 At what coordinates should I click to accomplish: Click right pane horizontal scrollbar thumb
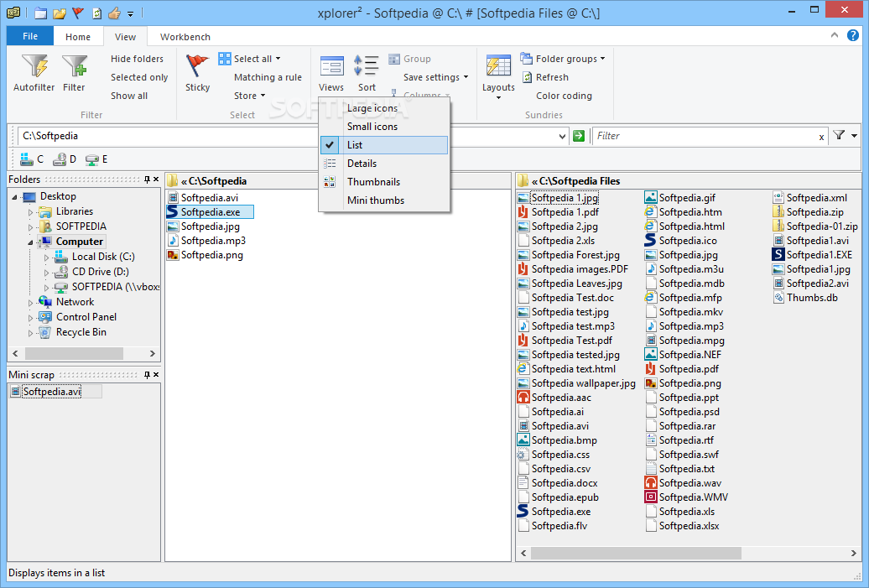(636, 553)
